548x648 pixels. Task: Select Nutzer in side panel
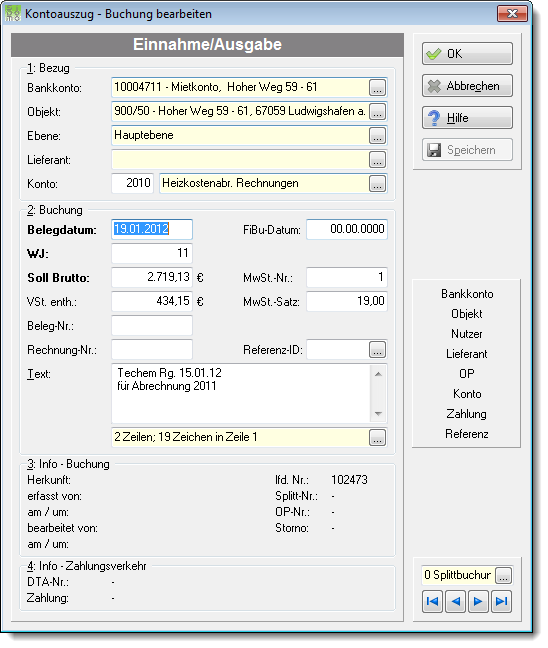point(467,334)
